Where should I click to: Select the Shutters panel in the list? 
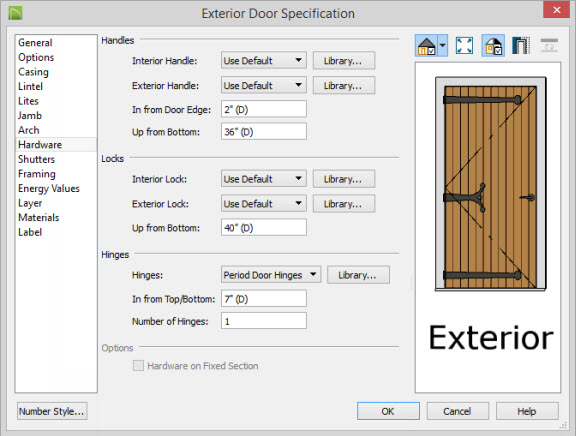(x=36, y=159)
